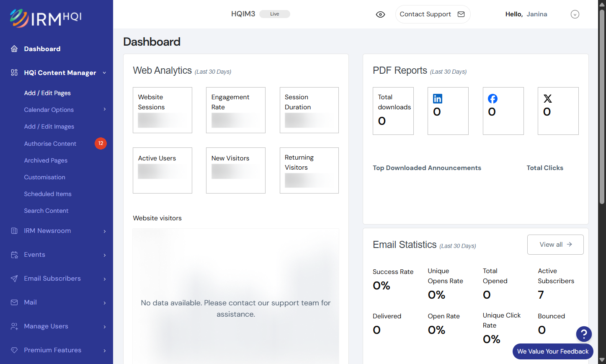Click the Premium Features diamond icon
This screenshot has height=364, width=606.
pyautogui.click(x=14, y=350)
